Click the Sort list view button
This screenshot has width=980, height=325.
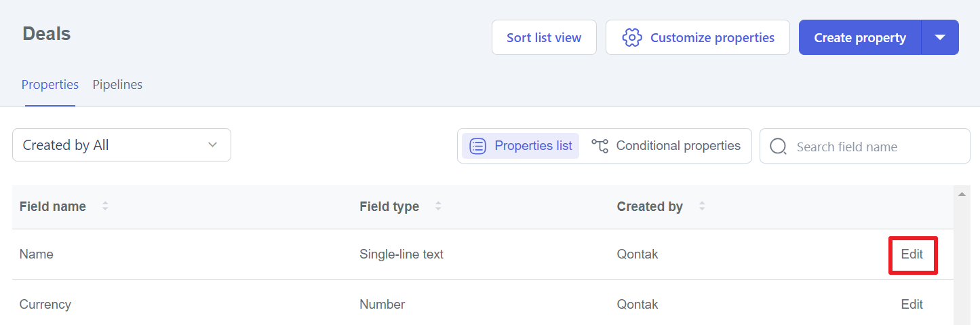pos(544,37)
